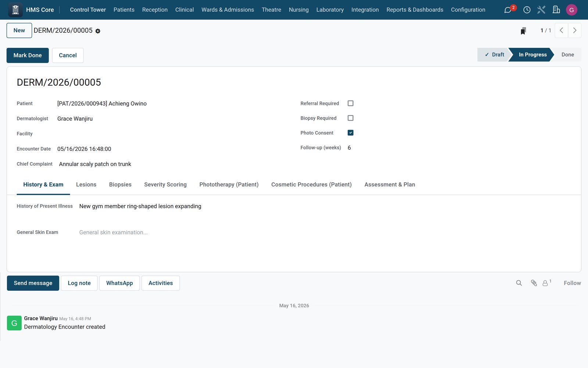588x368 pixels.
Task: Open the conversations chat icon
Action: click(x=508, y=10)
